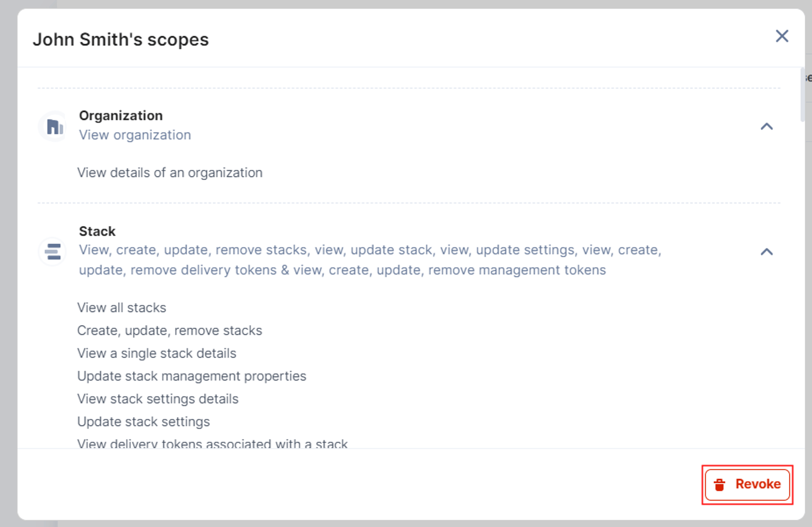Click the Stack section heading
The image size is (812, 527).
tap(97, 231)
